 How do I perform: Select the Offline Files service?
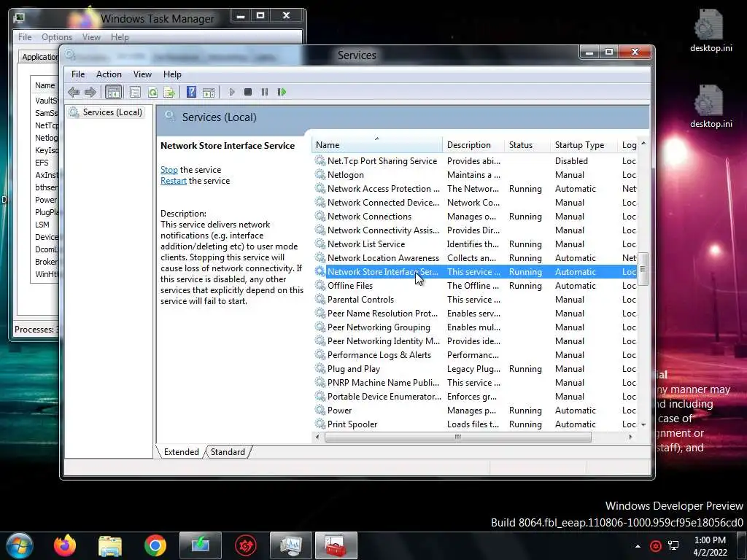(x=475, y=286)
